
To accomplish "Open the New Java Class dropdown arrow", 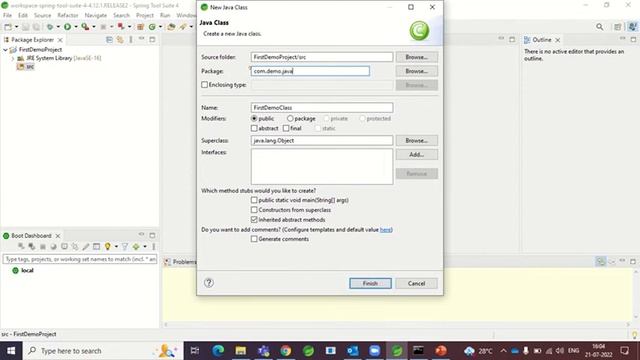I will tap(160, 27).
